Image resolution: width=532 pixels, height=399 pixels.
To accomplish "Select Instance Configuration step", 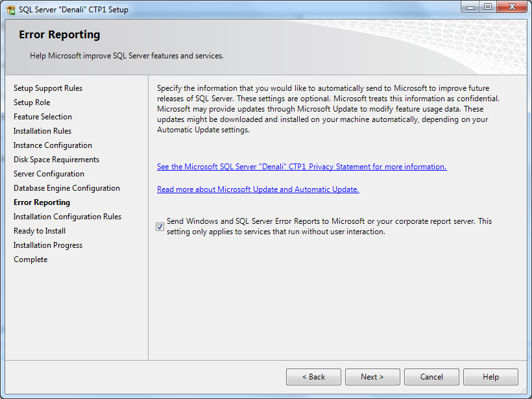I will [x=53, y=145].
